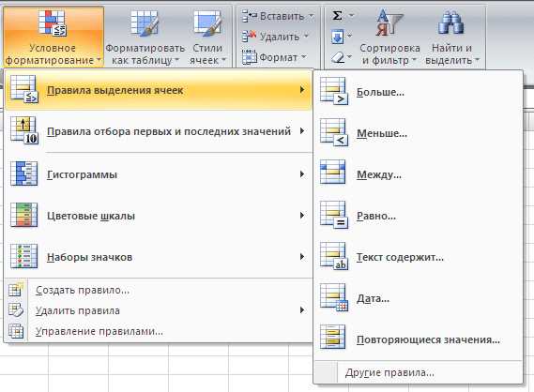Click the Формат text button
The width and height of the screenshot is (534, 392).
click(278, 57)
